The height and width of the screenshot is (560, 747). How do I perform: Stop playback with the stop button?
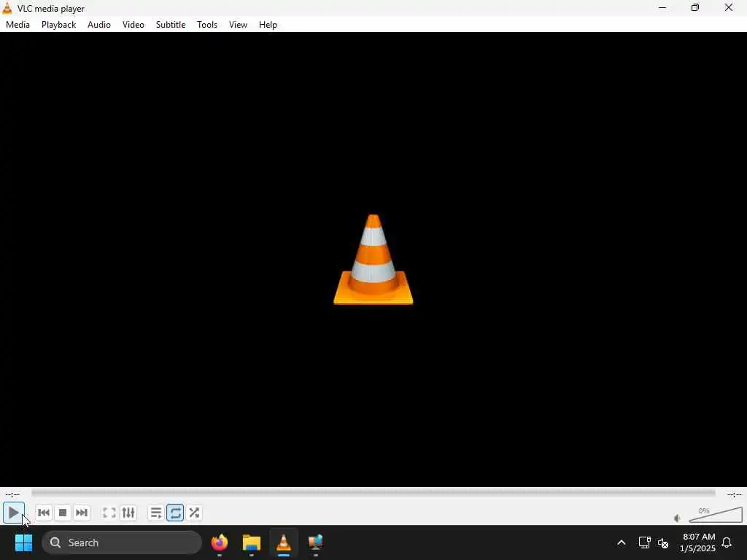click(63, 513)
